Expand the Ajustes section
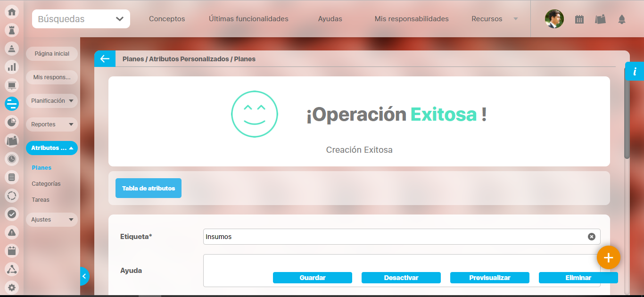This screenshot has height=297, width=644. [x=52, y=220]
